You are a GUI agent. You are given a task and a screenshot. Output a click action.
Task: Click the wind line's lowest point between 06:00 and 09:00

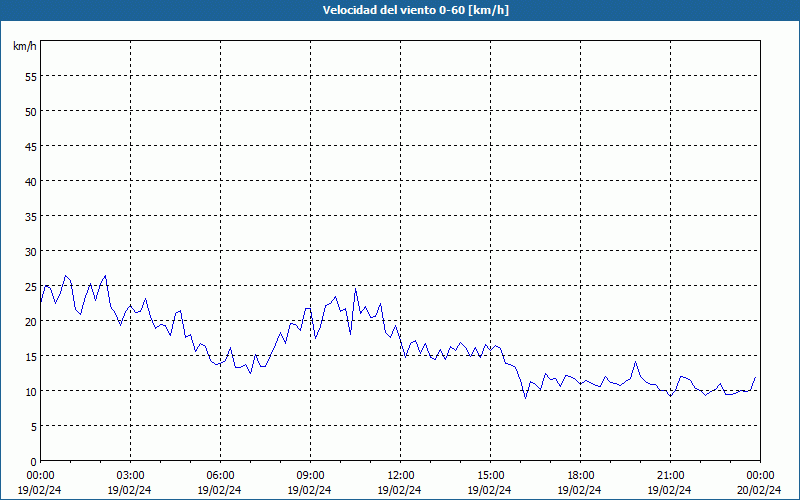point(251,373)
